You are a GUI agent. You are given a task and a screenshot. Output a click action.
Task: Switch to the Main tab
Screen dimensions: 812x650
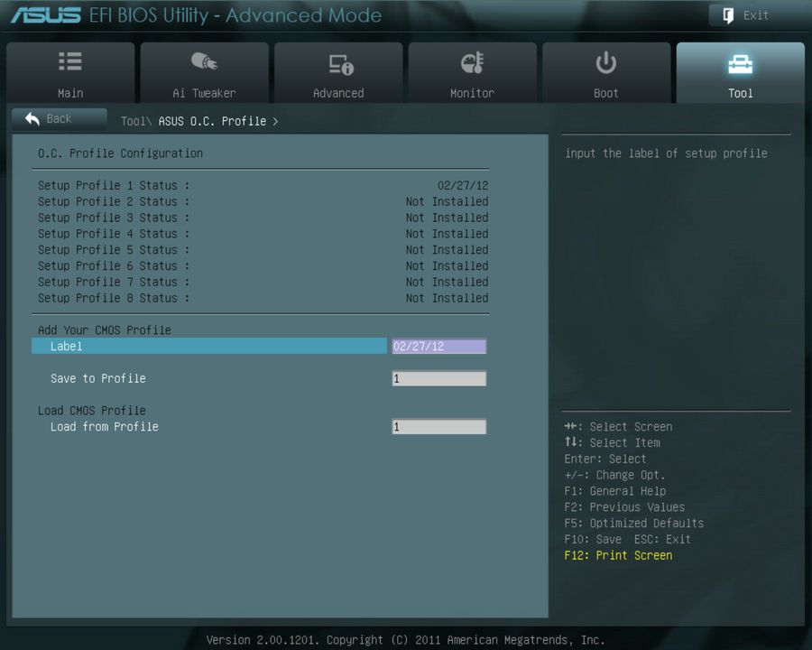tap(69, 72)
